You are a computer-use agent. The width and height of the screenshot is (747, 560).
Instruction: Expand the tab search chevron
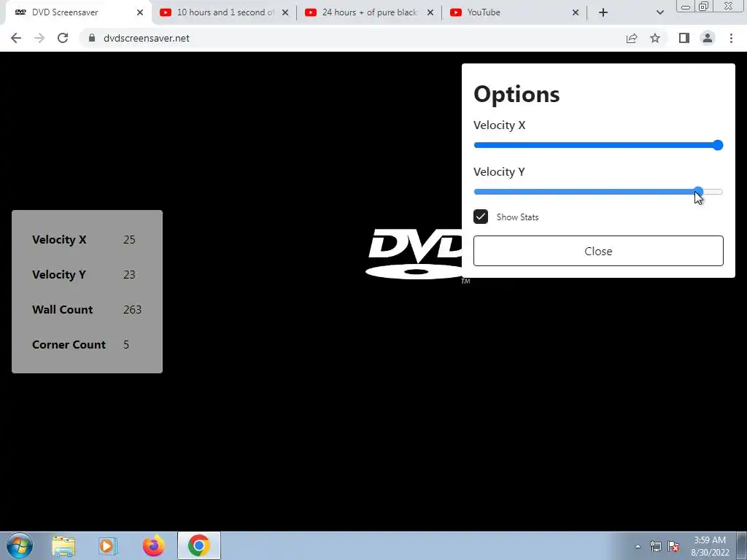tap(659, 12)
